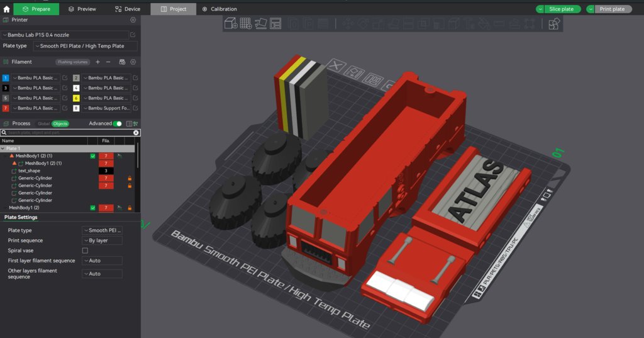Click the compare presets list icon
The image size is (644, 338).
[x=129, y=124]
